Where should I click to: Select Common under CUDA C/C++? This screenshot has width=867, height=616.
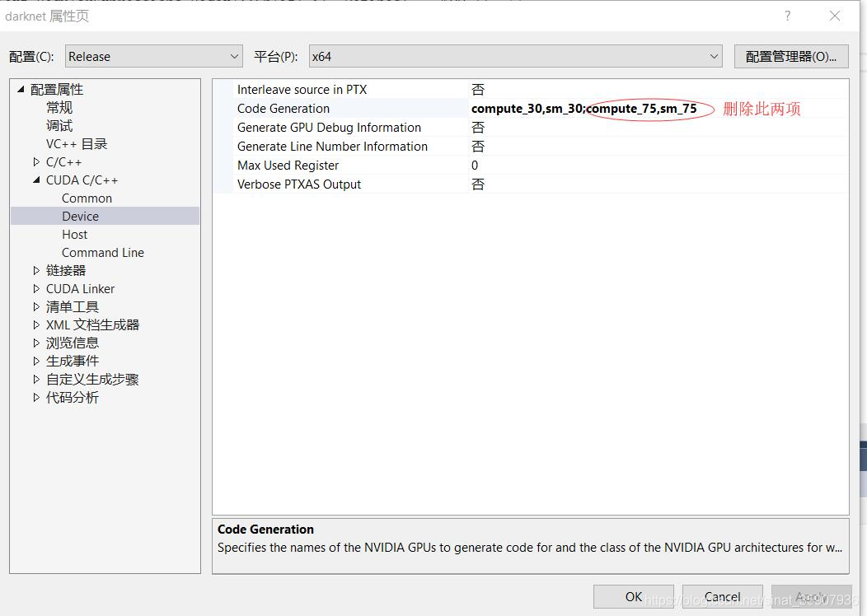coord(87,198)
